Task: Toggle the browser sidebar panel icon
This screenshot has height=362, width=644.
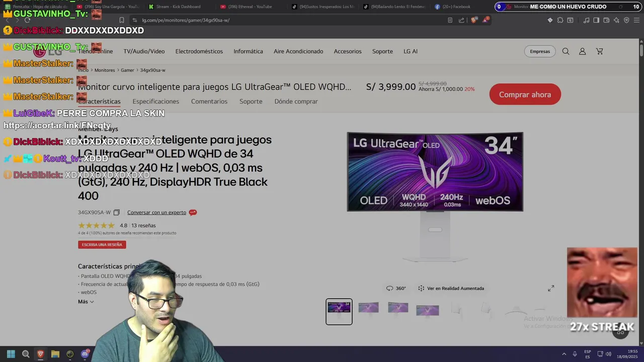Action: (596, 20)
